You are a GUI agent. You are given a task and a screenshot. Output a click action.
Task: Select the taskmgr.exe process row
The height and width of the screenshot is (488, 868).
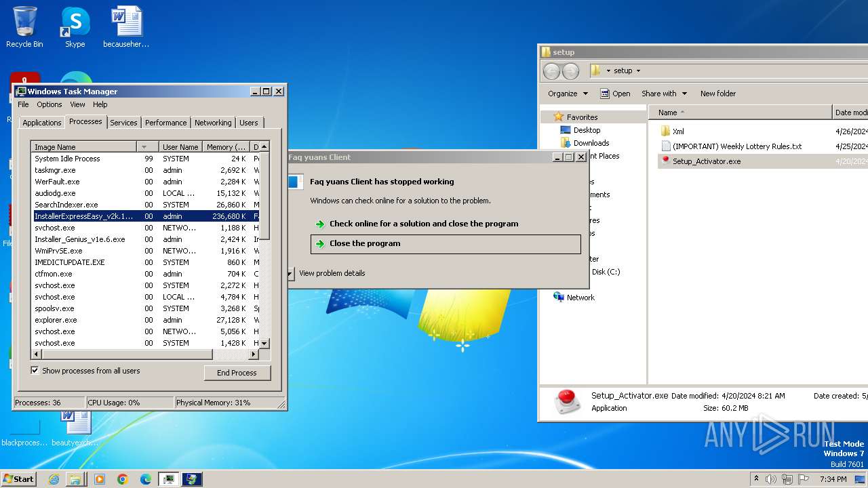(145, 170)
